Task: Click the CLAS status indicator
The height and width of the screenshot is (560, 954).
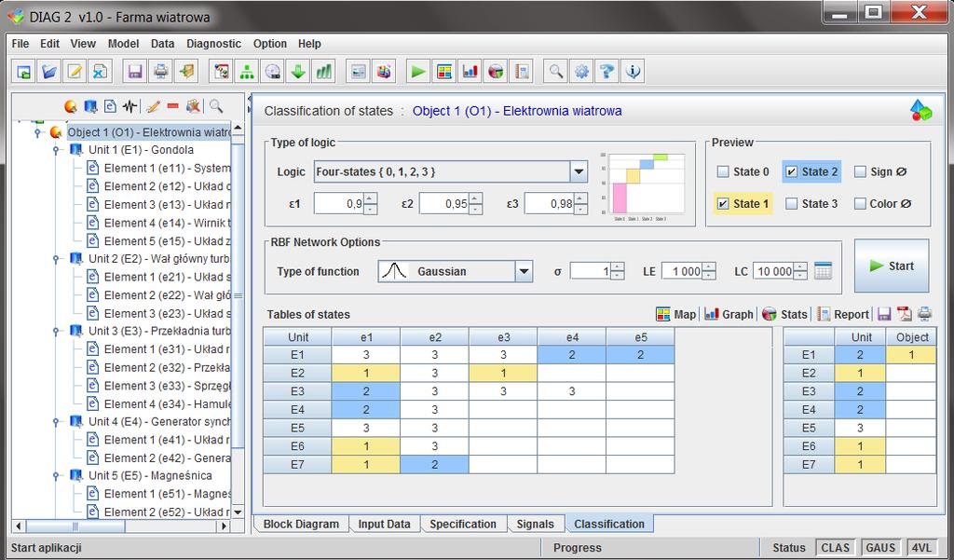Action: pyautogui.click(x=835, y=548)
